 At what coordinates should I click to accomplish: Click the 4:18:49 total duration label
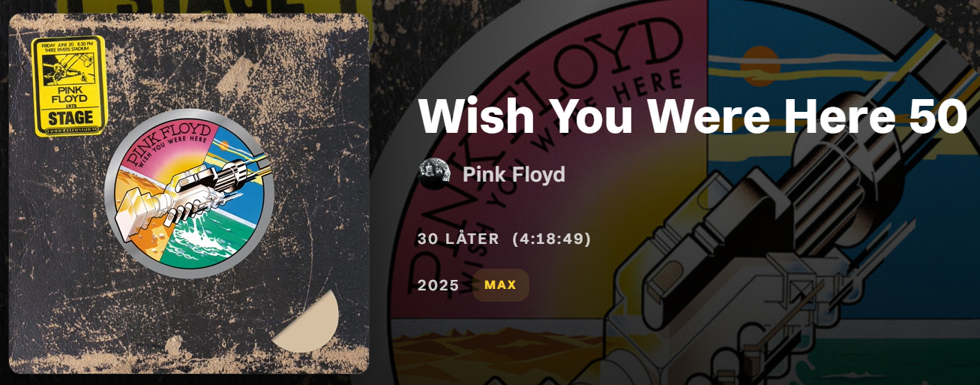[552, 239]
